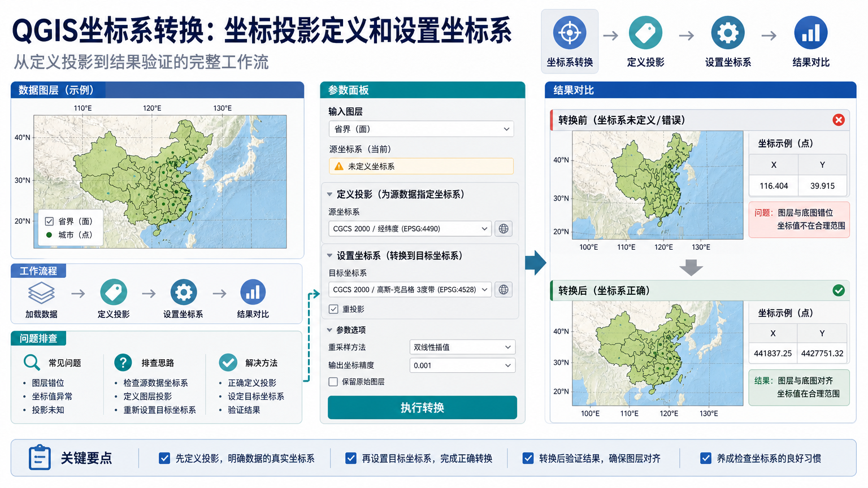Open the 源坐标系 CGCS 2000 经纬度 dropdown
The height and width of the screenshot is (488, 868).
point(410,229)
